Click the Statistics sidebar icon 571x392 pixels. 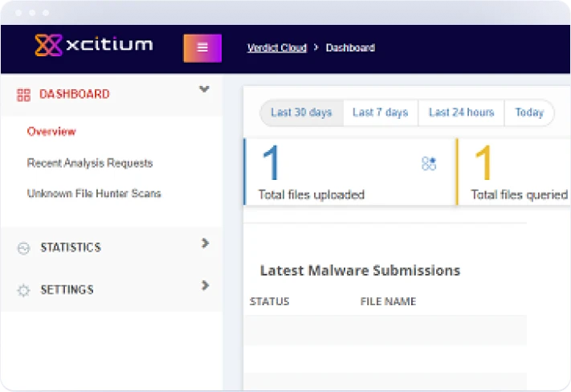coord(23,248)
